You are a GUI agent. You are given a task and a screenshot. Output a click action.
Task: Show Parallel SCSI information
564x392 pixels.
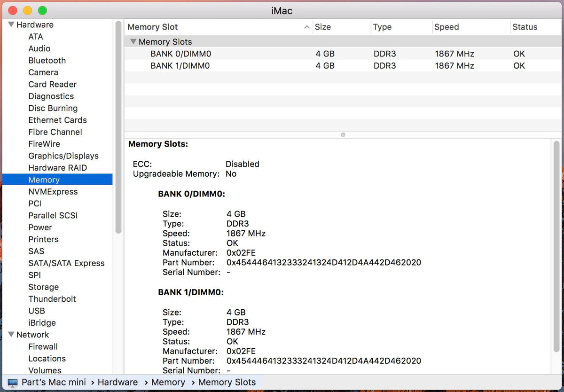click(x=53, y=216)
